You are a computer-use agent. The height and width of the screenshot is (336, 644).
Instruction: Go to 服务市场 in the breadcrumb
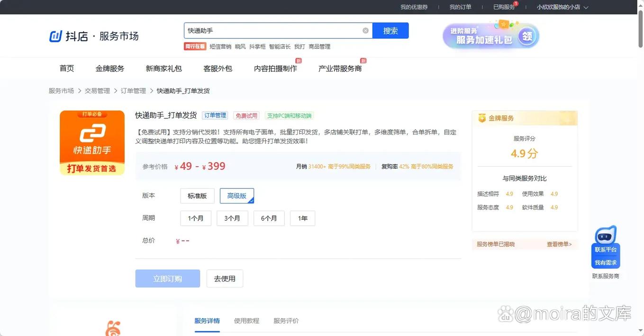pyautogui.click(x=61, y=91)
